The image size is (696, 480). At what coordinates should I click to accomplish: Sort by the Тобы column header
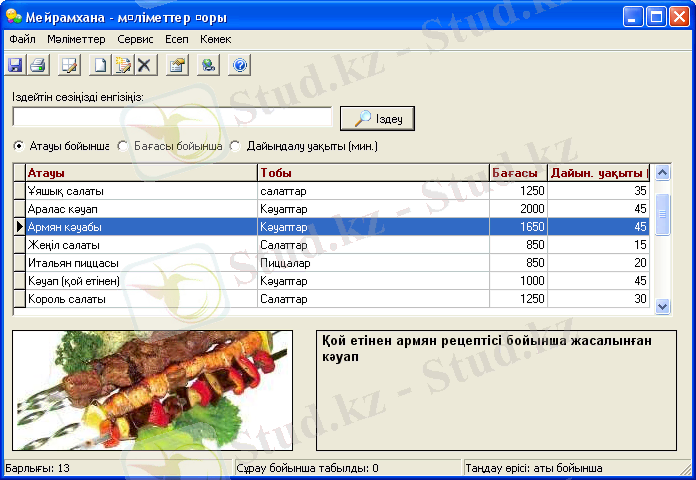point(373,173)
